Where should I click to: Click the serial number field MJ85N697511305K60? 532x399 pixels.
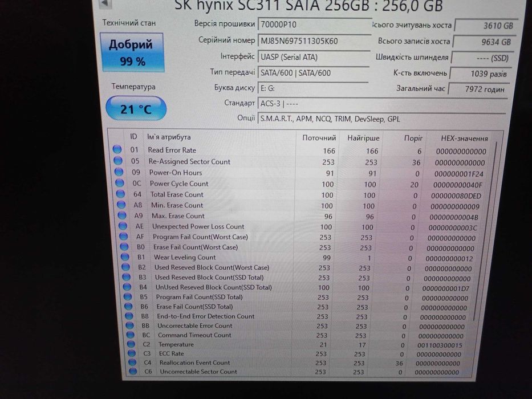[314, 40]
